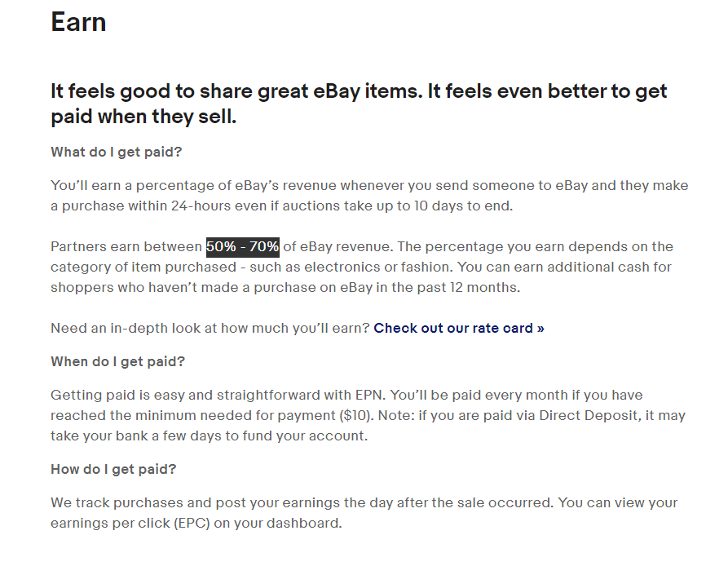This screenshot has height=566, width=728.
Task: Click the 'Need an in-depth look' sentence
Action: [x=210, y=328]
